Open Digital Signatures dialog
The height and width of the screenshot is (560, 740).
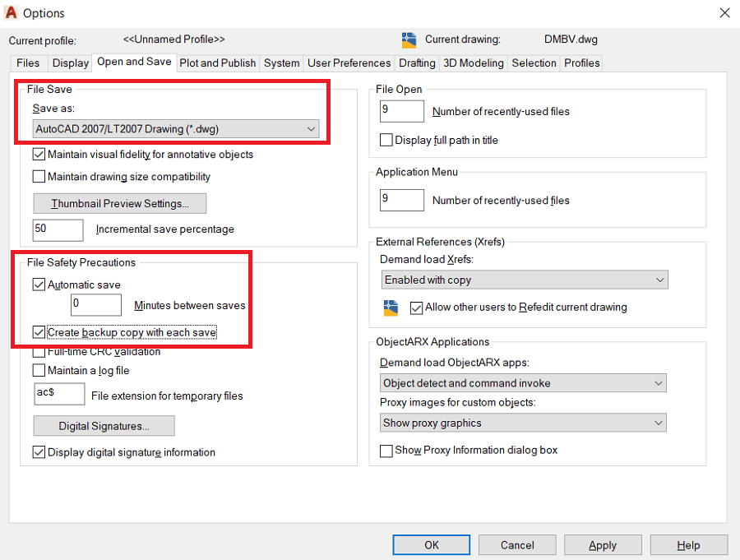(x=104, y=426)
